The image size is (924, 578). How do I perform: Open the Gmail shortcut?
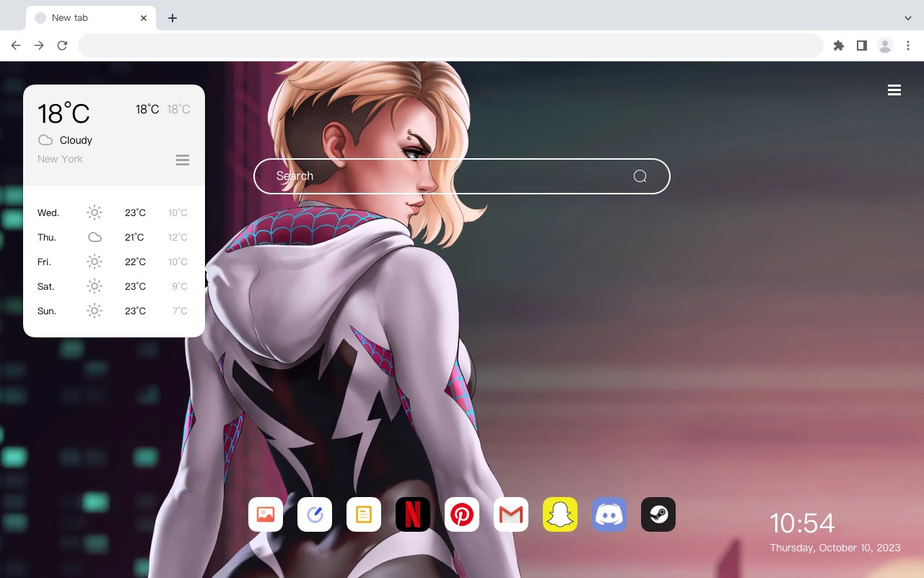[x=511, y=514]
